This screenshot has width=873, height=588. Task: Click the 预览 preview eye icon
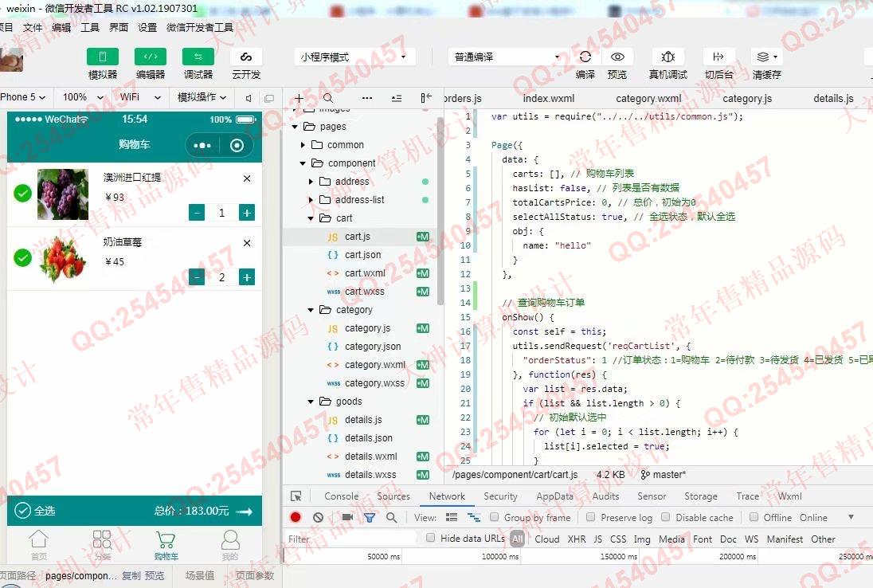(x=617, y=57)
